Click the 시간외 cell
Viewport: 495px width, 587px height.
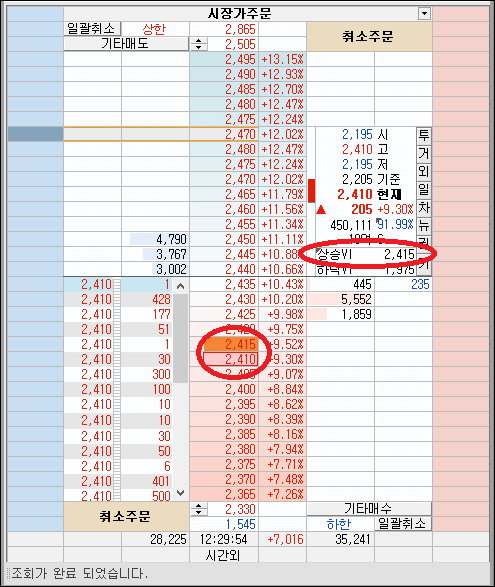223,555
